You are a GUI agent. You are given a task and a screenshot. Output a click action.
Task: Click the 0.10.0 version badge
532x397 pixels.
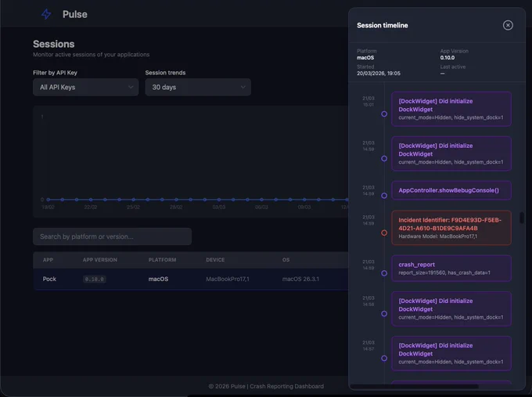pos(95,280)
